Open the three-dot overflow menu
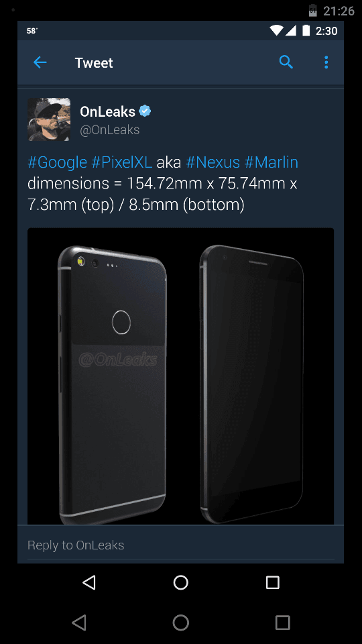362x644 pixels. click(326, 62)
